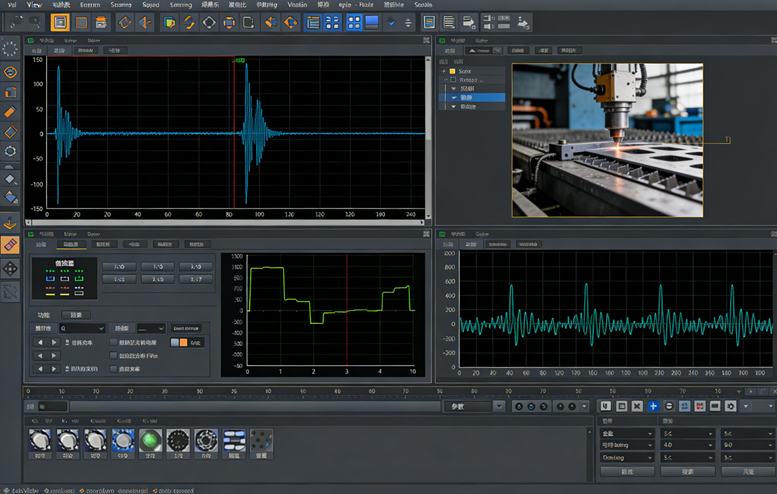This screenshot has height=494, width=777.
Task: Click the laser cutting machine preview image
Action: coord(607,140)
